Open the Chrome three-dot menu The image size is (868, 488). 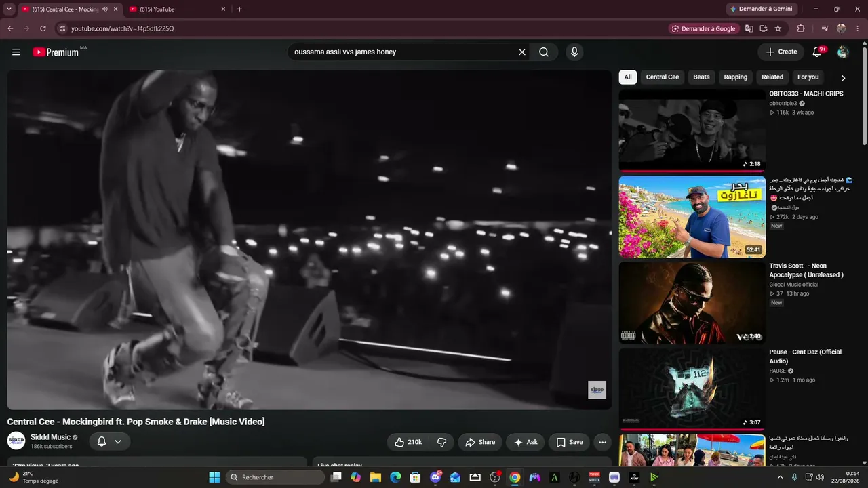(858, 28)
